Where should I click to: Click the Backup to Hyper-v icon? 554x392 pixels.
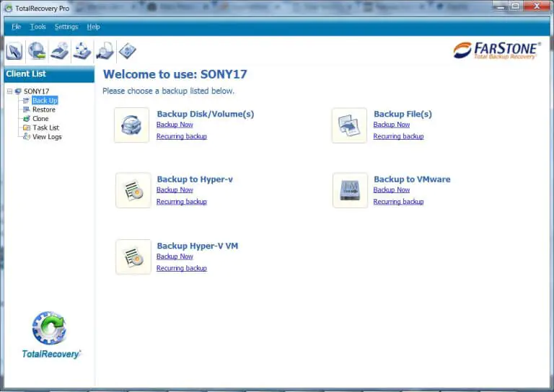click(x=133, y=190)
